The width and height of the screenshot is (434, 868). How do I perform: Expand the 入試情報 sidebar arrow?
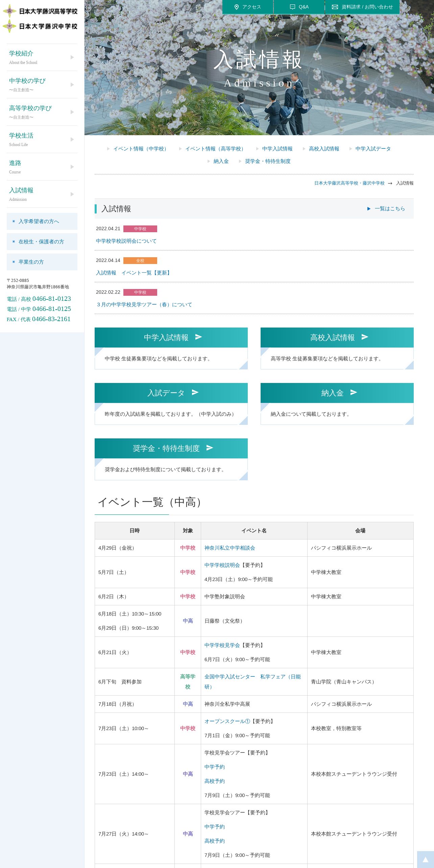pyautogui.click(x=72, y=194)
